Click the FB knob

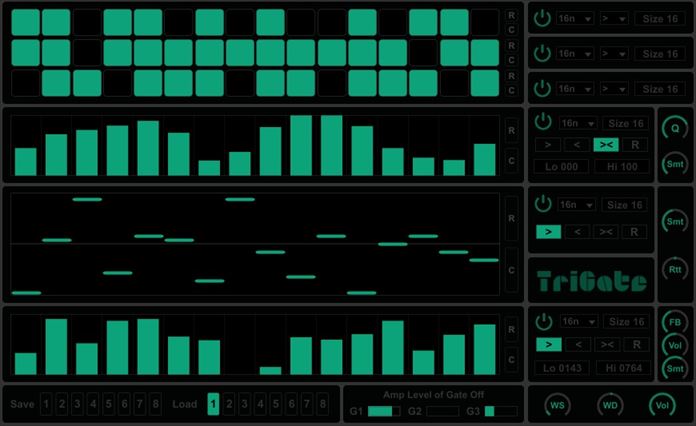[x=675, y=322]
